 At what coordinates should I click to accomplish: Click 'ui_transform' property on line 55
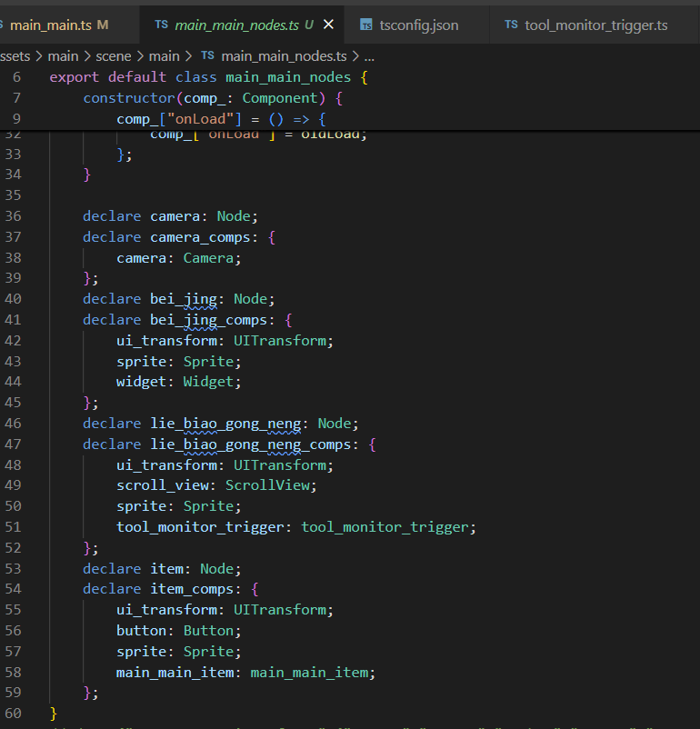coord(166,610)
